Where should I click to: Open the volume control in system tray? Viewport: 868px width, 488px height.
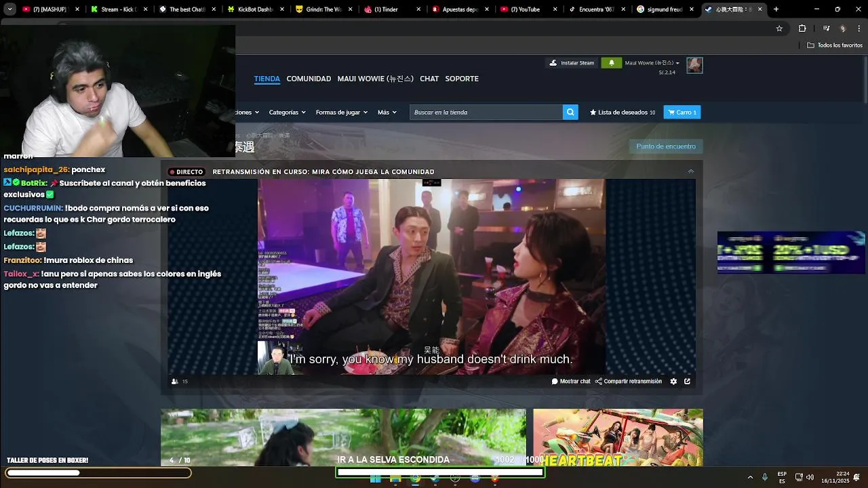click(810, 477)
